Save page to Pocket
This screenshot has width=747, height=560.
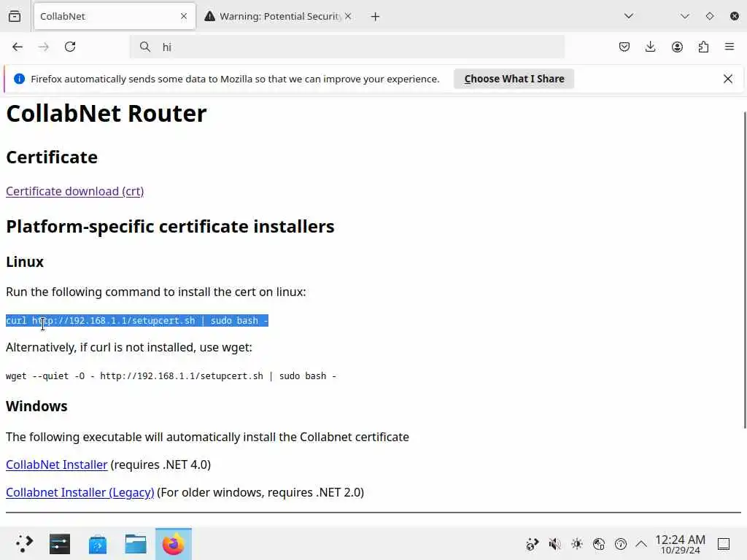pyautogui.click(x=624, y=47)
